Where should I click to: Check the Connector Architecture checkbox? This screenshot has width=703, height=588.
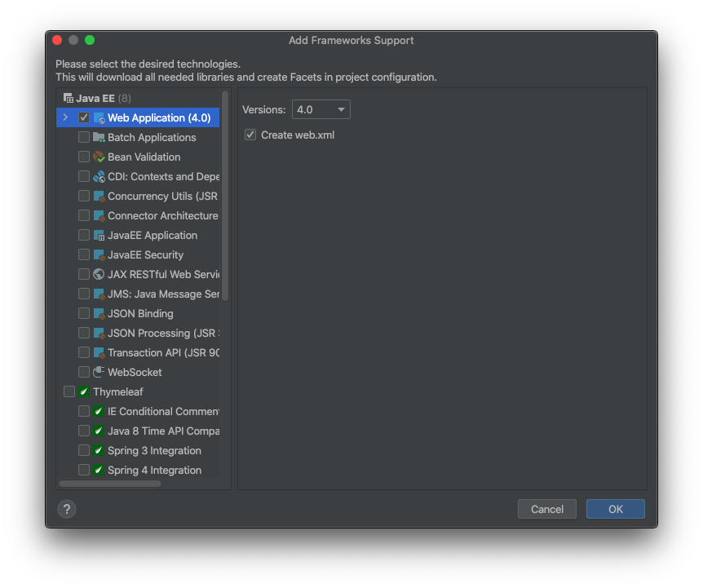(x=84, y=215)
